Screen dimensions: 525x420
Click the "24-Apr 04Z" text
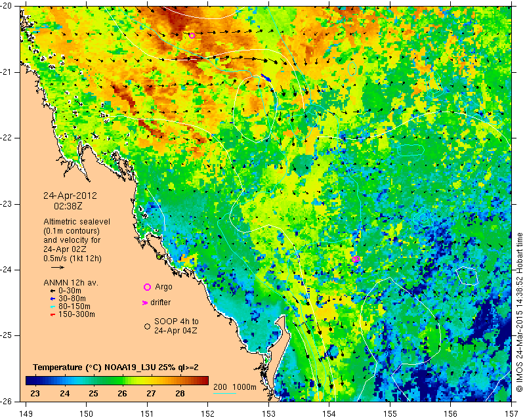pos(175,331)
